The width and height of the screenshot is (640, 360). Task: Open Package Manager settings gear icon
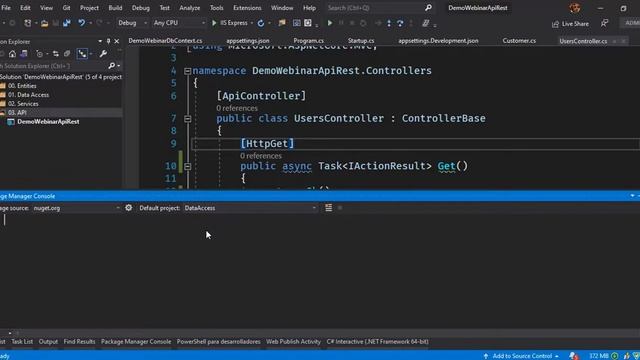(129, 208)
